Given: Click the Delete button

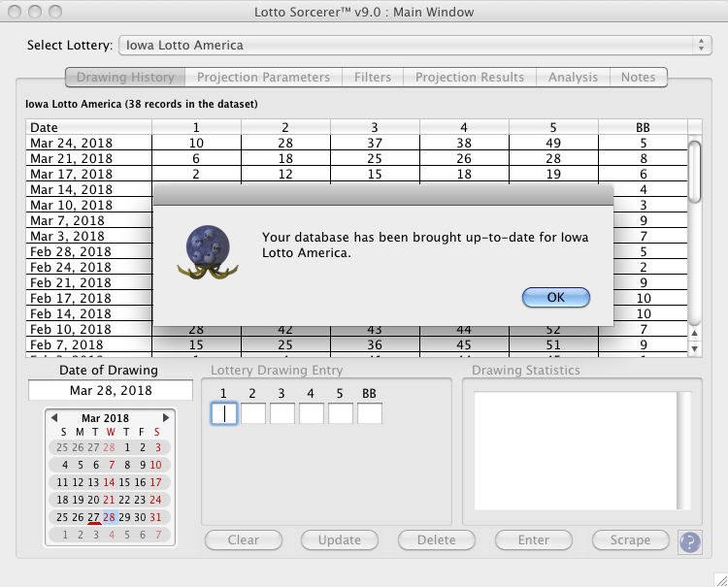Looking at the screenshot, I should [x=437, y=540].
